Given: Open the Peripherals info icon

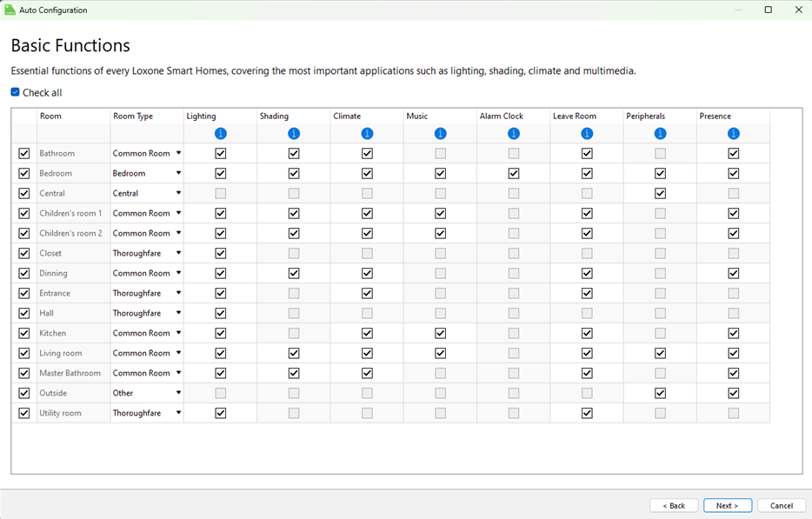Looking at the screenshot, I should click(661, 134).
